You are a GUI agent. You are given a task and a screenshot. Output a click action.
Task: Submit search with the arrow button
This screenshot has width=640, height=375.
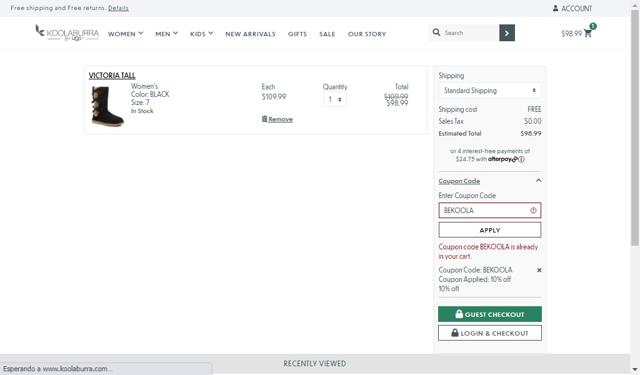coord(507,33)
